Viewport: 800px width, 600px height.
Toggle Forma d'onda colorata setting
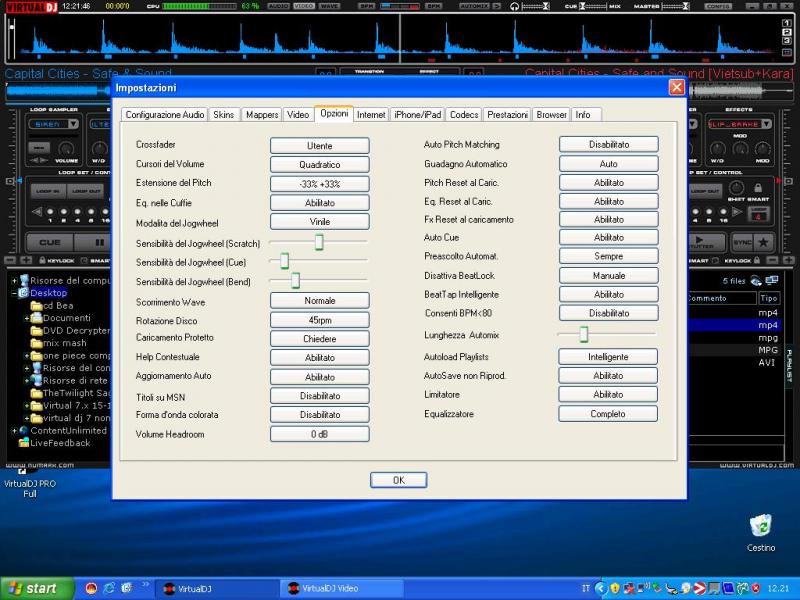(319, 415)
